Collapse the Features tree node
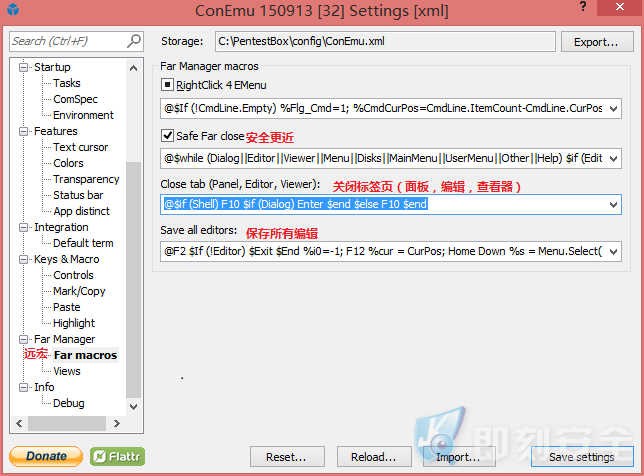 coord(24,131)
